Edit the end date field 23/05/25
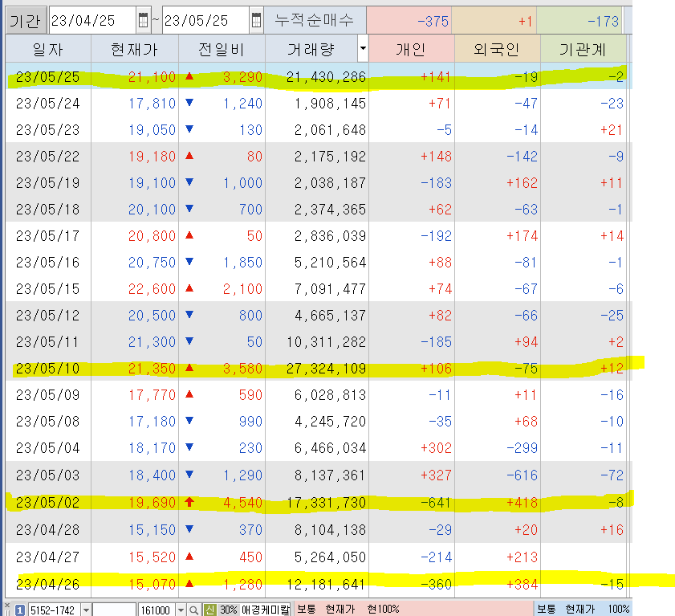The height and width of the screenshot is (616, 675). click(206, 20)
